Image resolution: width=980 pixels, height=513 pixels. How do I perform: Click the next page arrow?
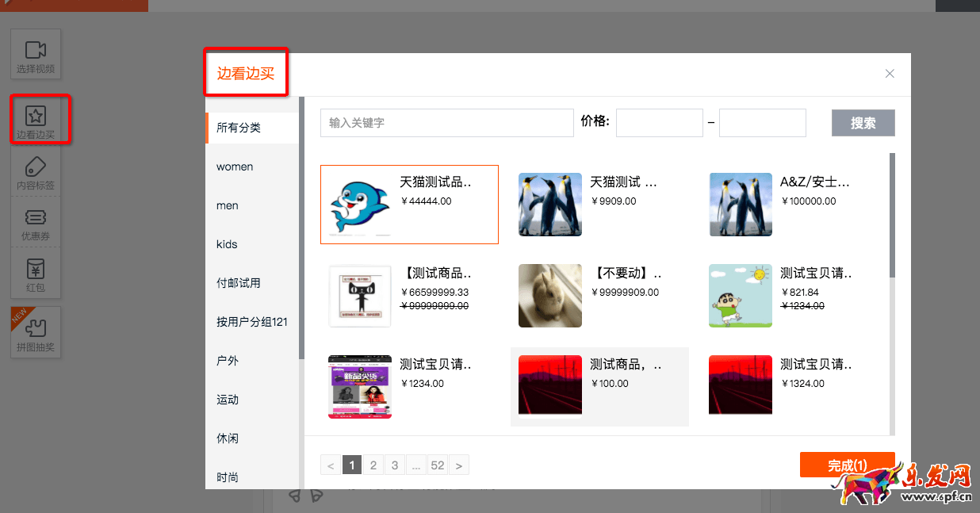click(x=459, y=465)
